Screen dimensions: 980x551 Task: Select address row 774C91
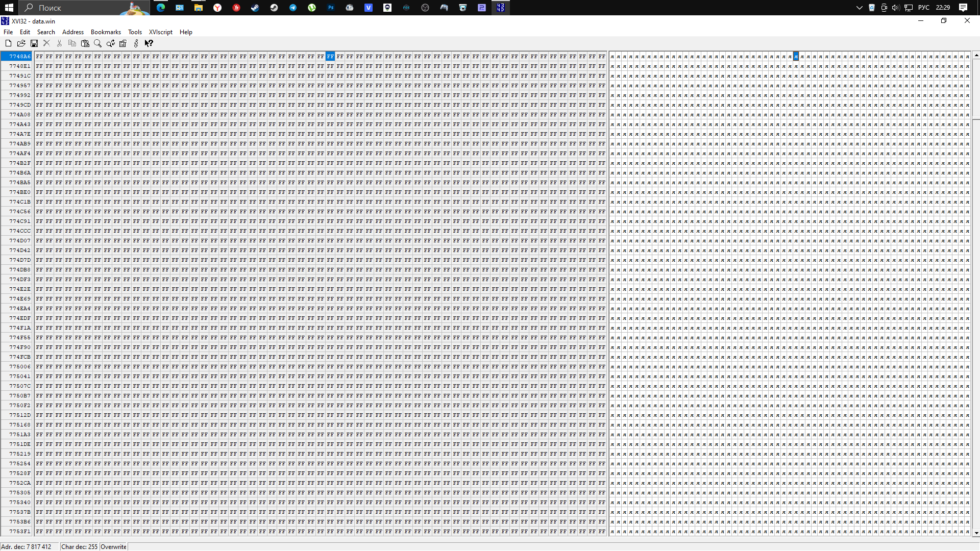[x=19, y=221]
